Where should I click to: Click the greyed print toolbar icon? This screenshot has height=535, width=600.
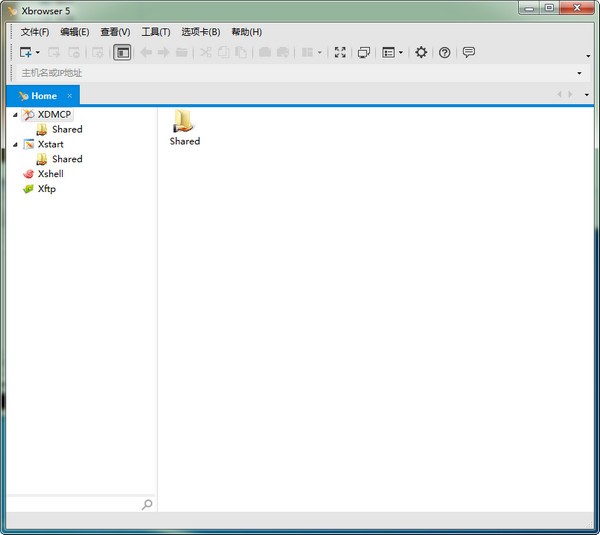tap(283, 52)
